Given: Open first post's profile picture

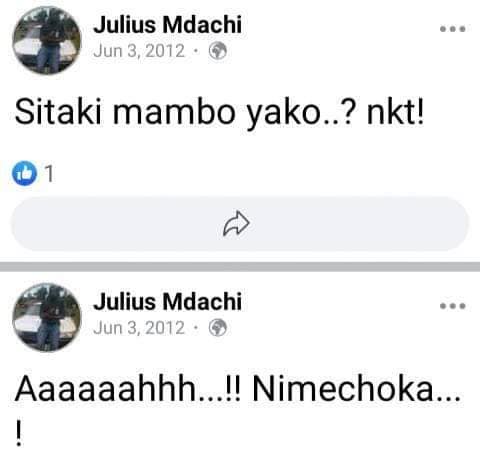Looking at the screenshot, I should click(46, 40).
